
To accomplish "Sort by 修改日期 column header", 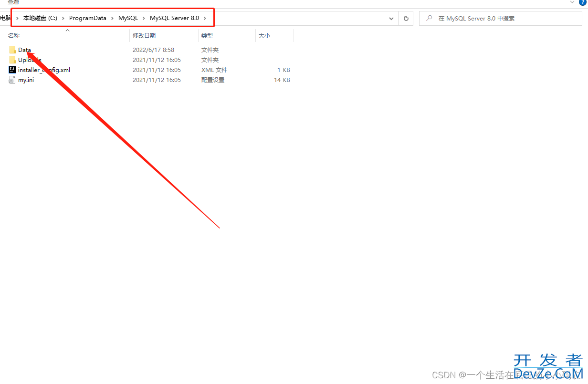I will pos(144,35).
